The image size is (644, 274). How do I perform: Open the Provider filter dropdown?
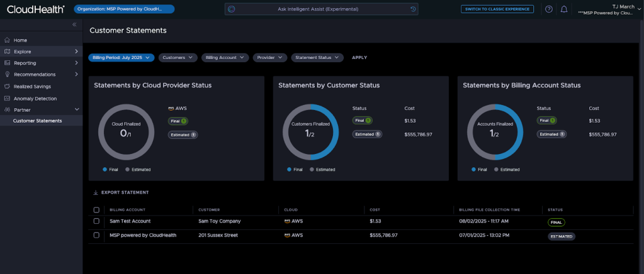[270, 58]
